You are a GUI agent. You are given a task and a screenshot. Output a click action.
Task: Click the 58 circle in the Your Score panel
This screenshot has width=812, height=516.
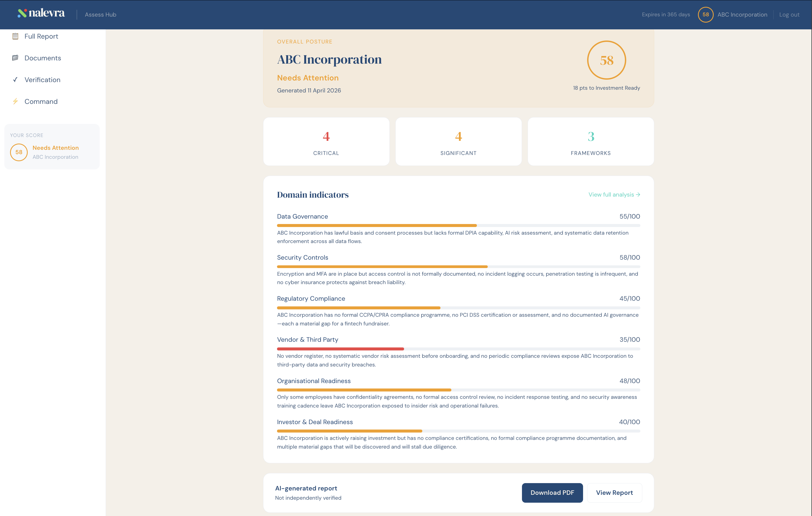tap(19, 152)
